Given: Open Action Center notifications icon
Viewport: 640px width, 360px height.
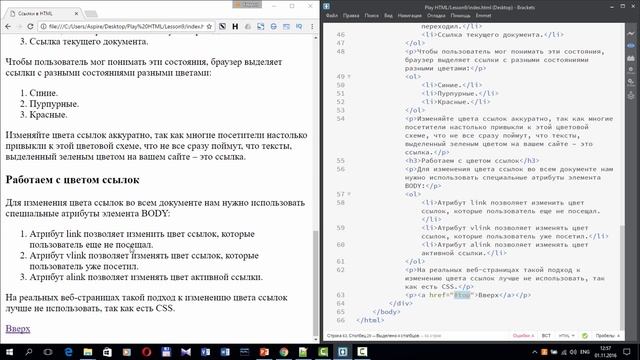Looking at the screenshot, I should tap(627, 351).
